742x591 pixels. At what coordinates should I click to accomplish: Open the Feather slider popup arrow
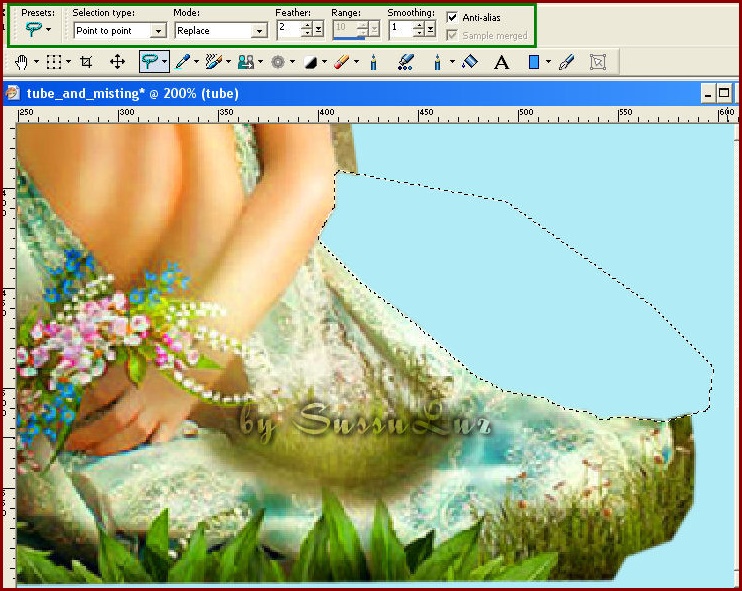318,30
